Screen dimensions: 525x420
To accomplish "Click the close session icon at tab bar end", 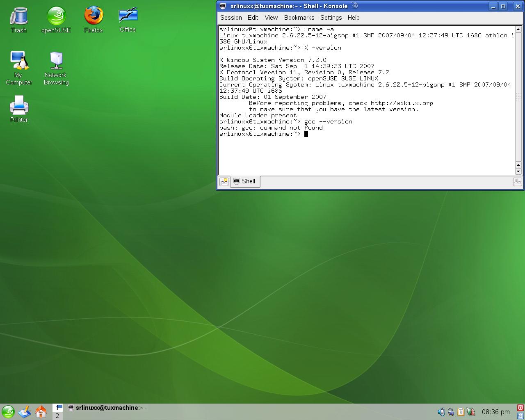I will (x=518, y=182).
